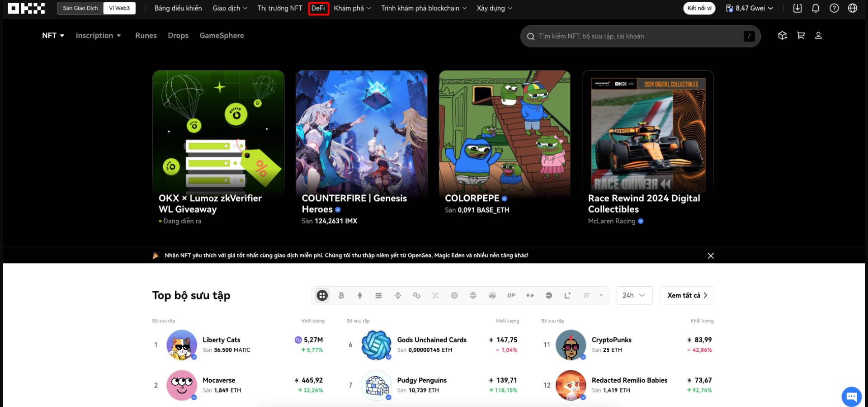Go to the GameSphere tab

(x=222, y=35)
